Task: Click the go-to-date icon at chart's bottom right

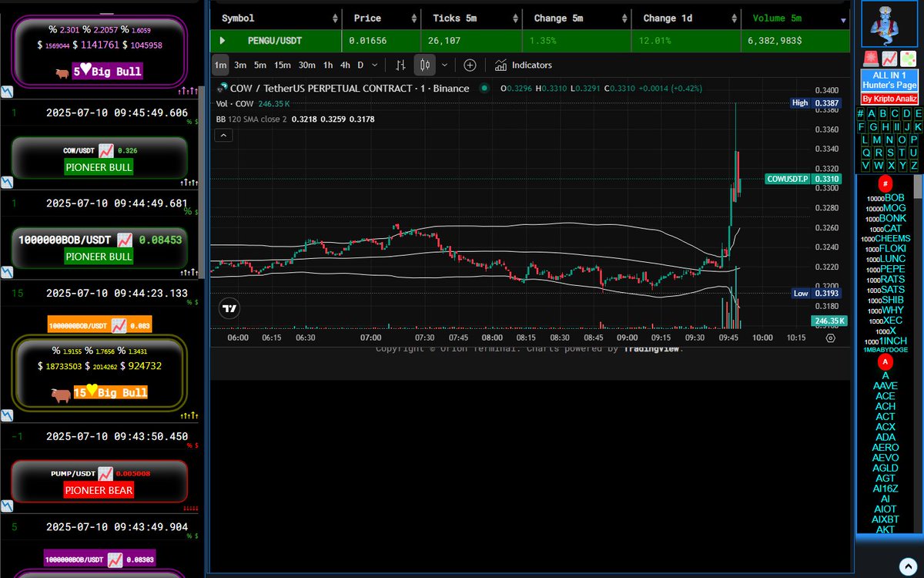Action: (832, 337)
